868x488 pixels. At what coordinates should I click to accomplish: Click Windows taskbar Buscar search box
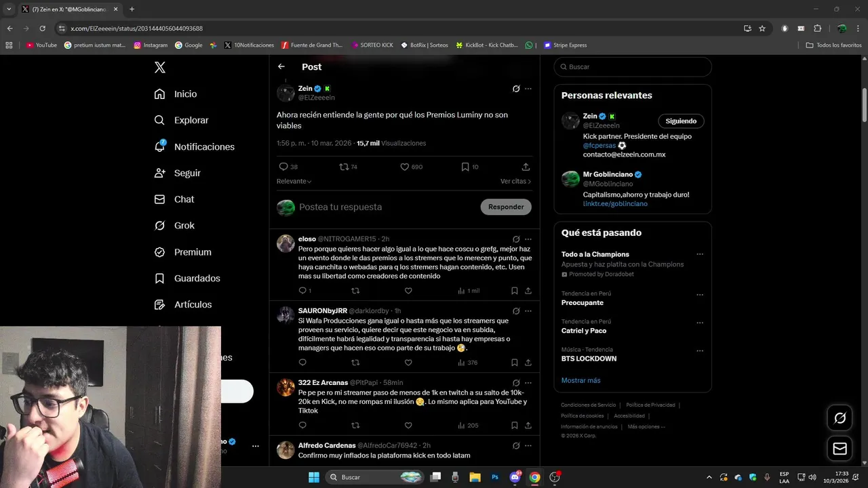pyautogui.click(x=375, y=477)
